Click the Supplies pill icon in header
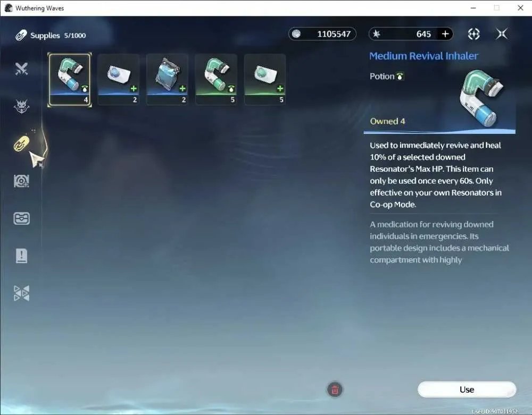The width and height of the screenshot is (532, 415). tap(21, 35)
